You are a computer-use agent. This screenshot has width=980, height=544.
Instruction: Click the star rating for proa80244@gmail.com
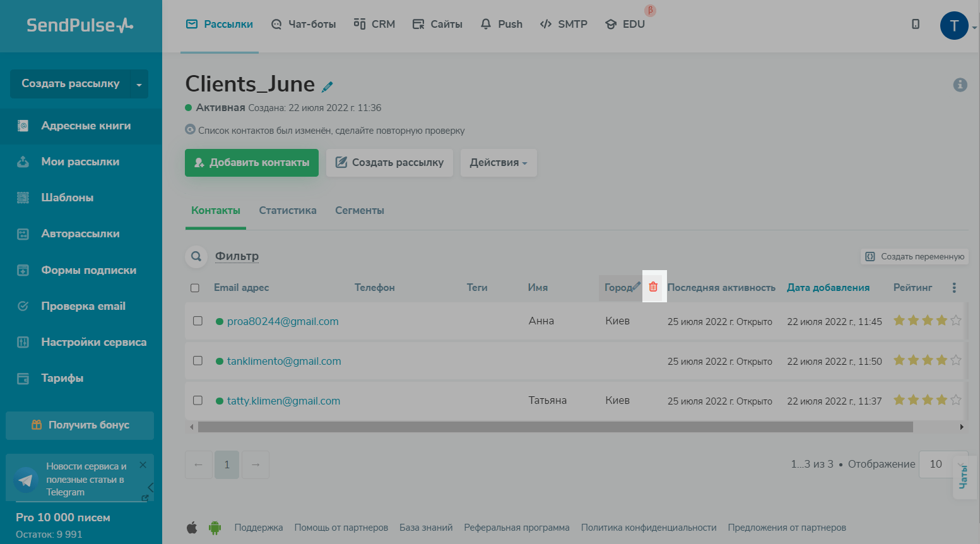pyautogui.click(x=928, y=321)
